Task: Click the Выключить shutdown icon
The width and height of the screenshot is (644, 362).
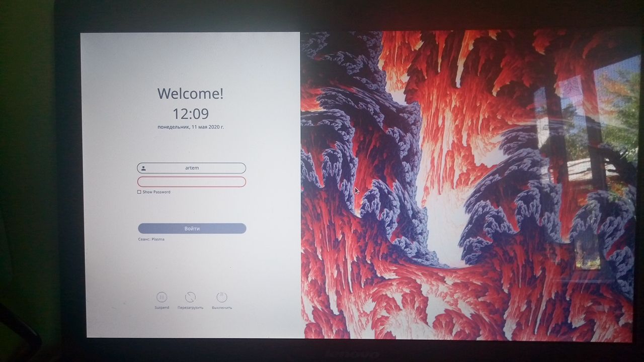Action: pyautogui.click(x=222, y=297)
